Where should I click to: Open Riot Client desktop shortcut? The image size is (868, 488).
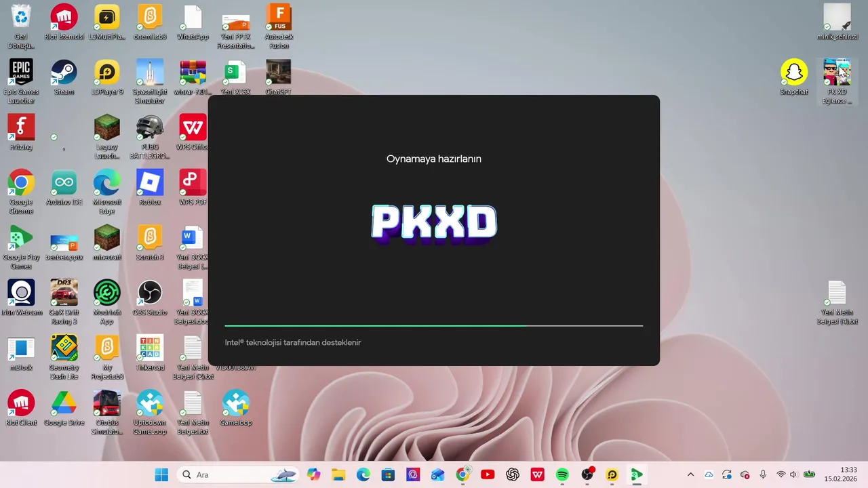coord(21,408)
